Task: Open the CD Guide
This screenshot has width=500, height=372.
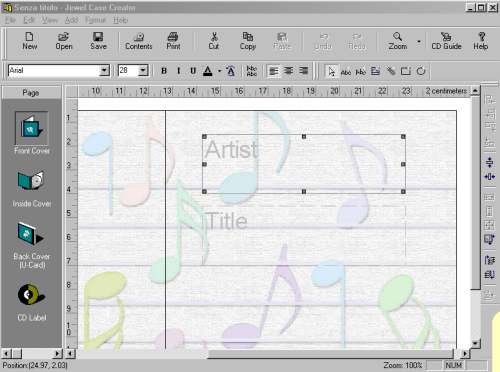Action: 446,41
